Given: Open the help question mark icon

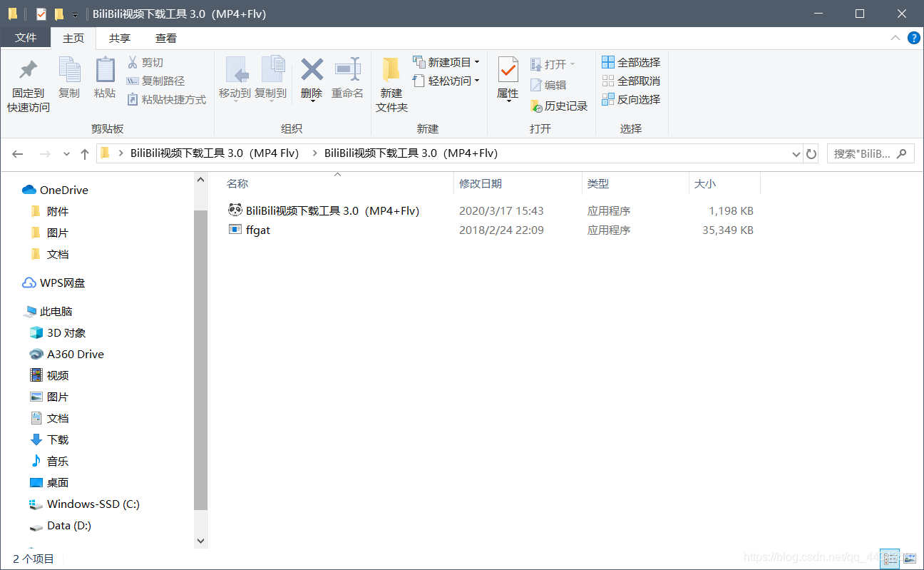Looking at the screenshot, I should pos(913,39).
